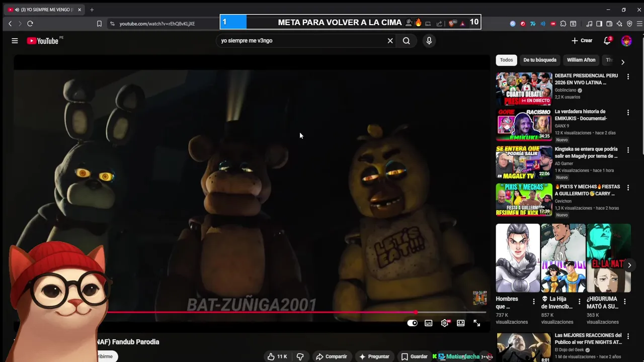Open shield VPN protection icon
Viewport: 644px width, 362px height.
629,24
